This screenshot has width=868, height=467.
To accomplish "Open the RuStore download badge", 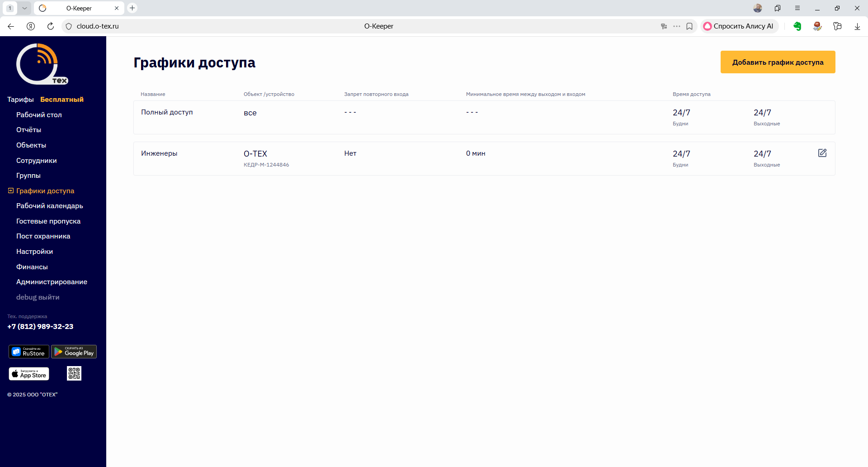I will [x=29, y=352].
